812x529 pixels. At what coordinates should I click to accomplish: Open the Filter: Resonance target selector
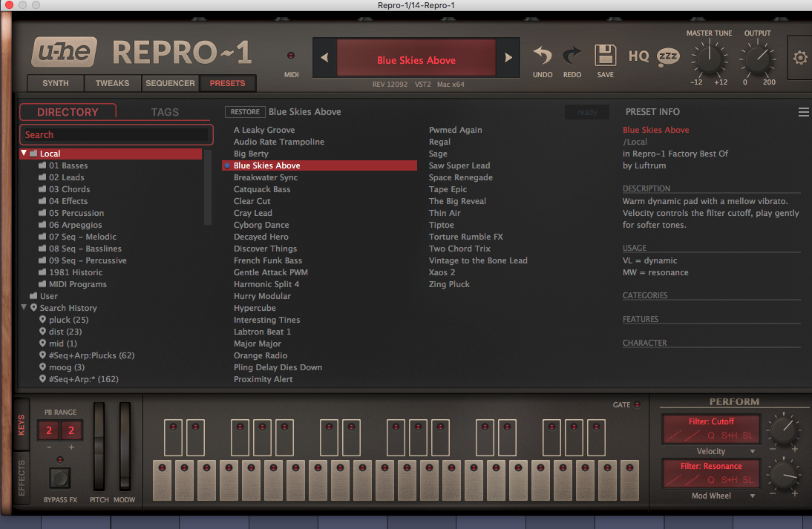(x=711, y=467)
